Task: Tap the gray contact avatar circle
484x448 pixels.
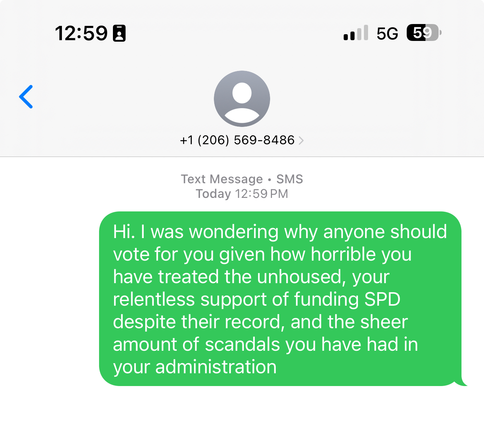Action: pyautogui.click(x=242, y=99)
